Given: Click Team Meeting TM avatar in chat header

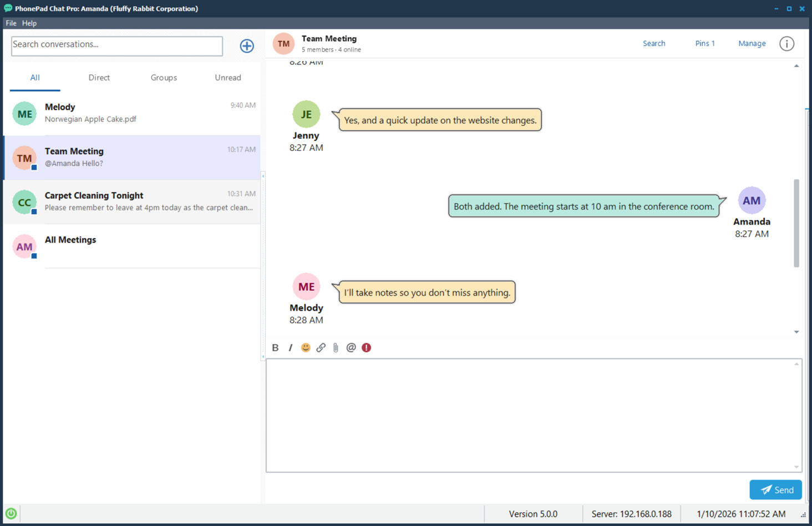Looking at the screenshot, I should pos(283,43).
